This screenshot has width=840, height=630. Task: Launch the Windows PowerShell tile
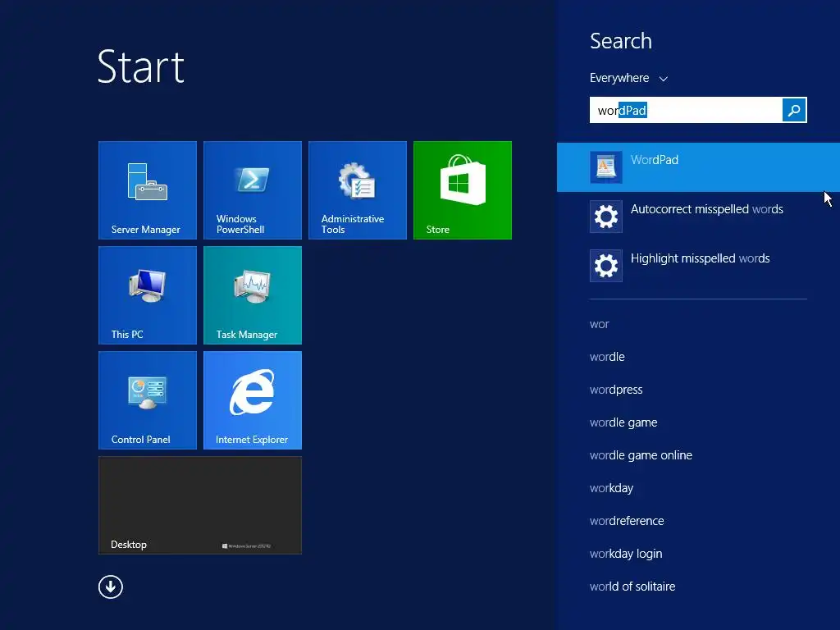coord(253,190)
